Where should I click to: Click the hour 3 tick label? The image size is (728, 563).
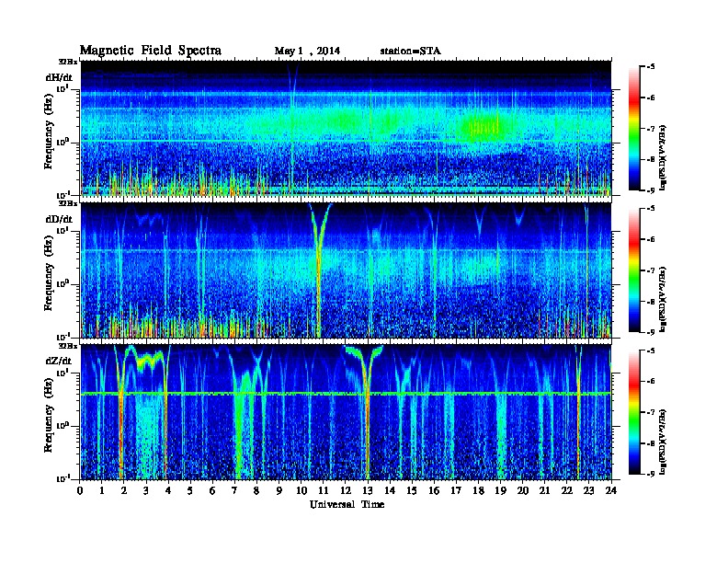146,490
